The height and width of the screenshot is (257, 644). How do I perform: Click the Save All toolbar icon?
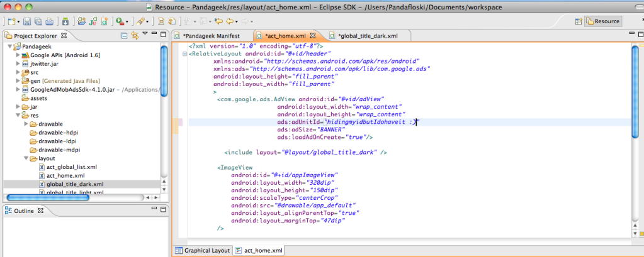pos(39,21)
